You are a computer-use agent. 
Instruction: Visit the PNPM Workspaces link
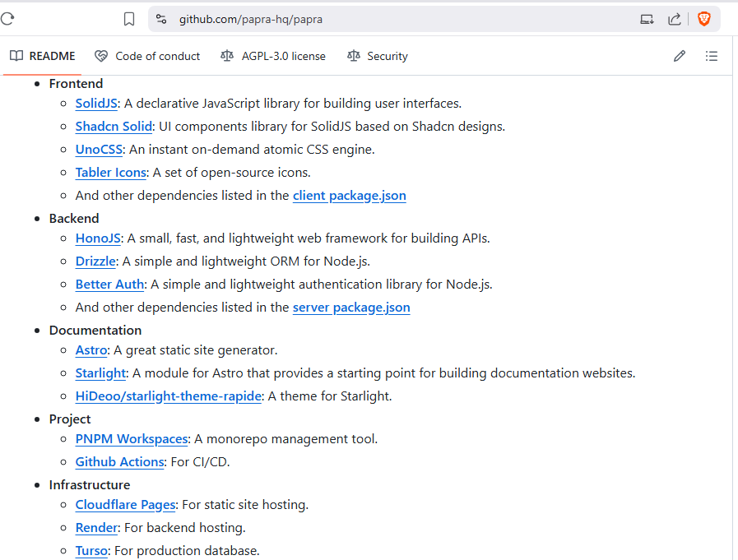[x=132, y=439]
